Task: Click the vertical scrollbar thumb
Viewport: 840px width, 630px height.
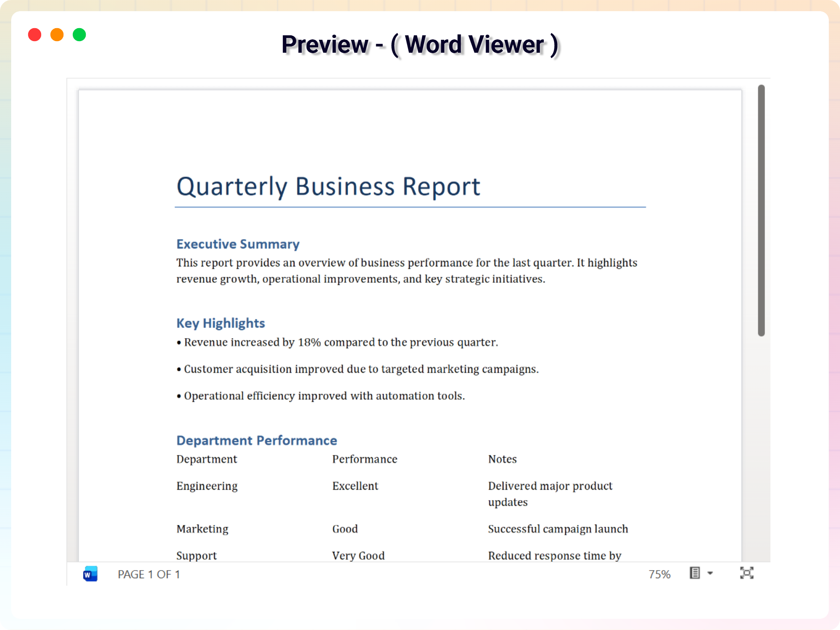Action: tap(761, 210)
